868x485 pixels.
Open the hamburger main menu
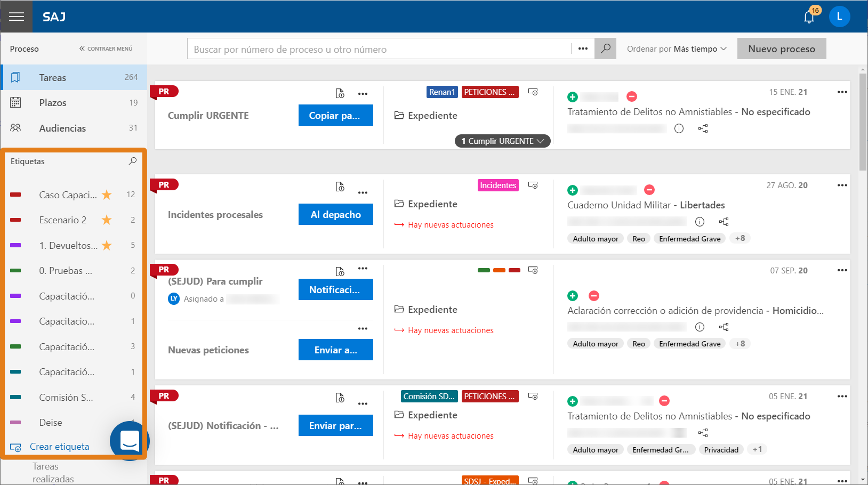pyautogui.click(x=17, y=17)
